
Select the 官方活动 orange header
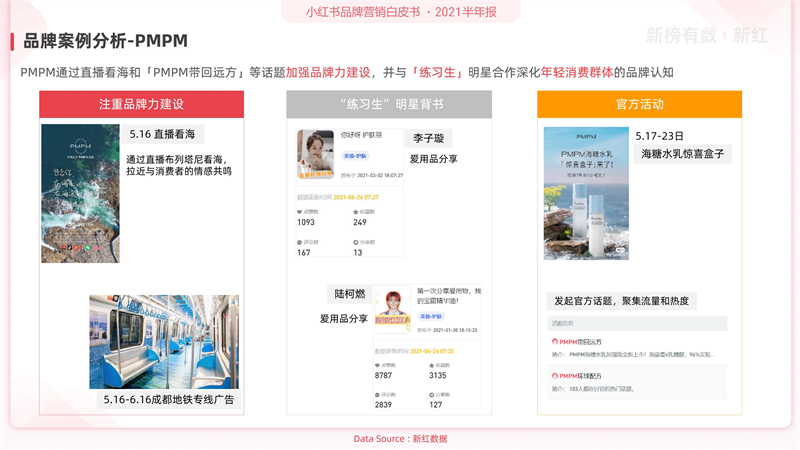click(x=639, y=104)
